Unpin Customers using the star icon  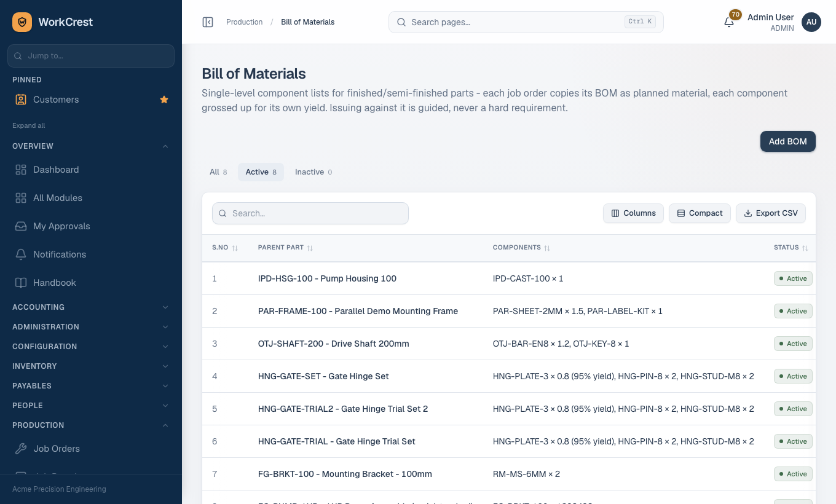click(x=164, y=100)
